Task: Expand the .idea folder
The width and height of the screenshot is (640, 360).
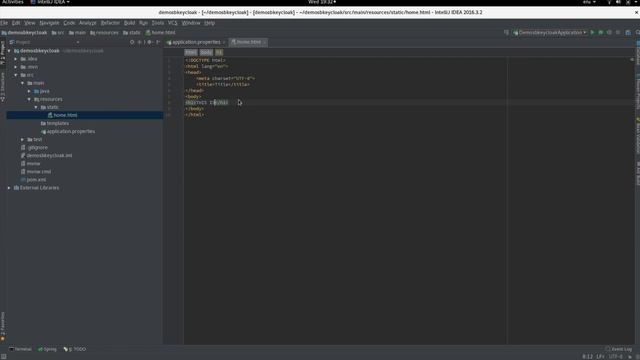Action: (16, 59)
